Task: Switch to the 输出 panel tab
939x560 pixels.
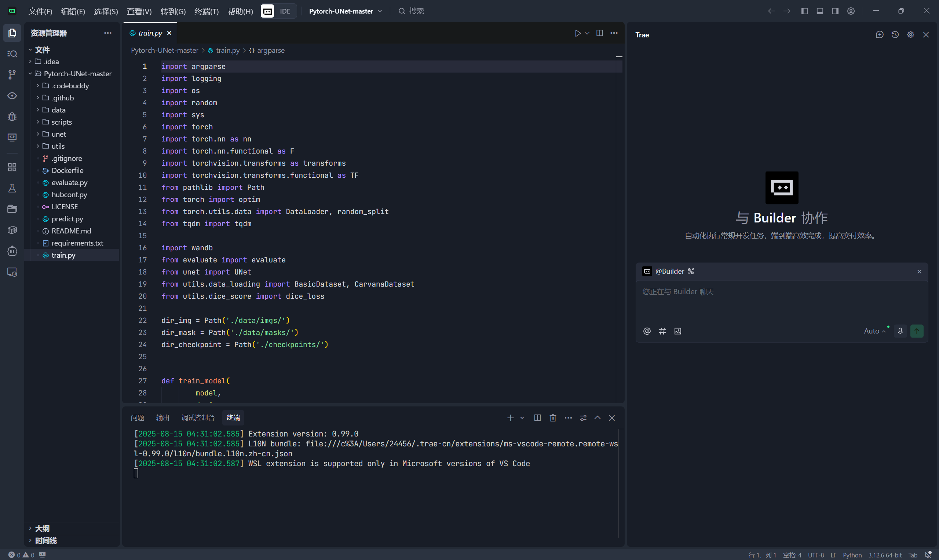Action: [163, 418]
